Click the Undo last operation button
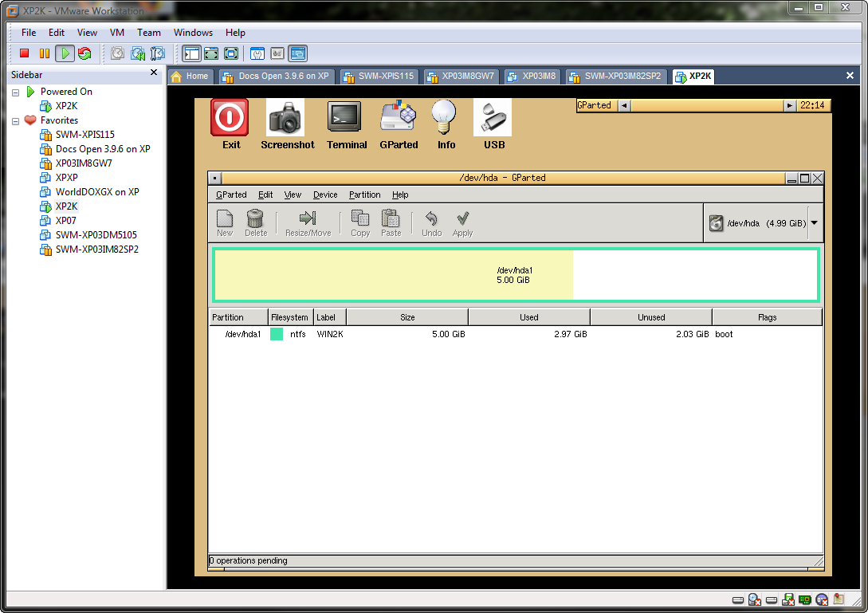Image resolution: width=868 pixels, height=613 pixels. 431,223
